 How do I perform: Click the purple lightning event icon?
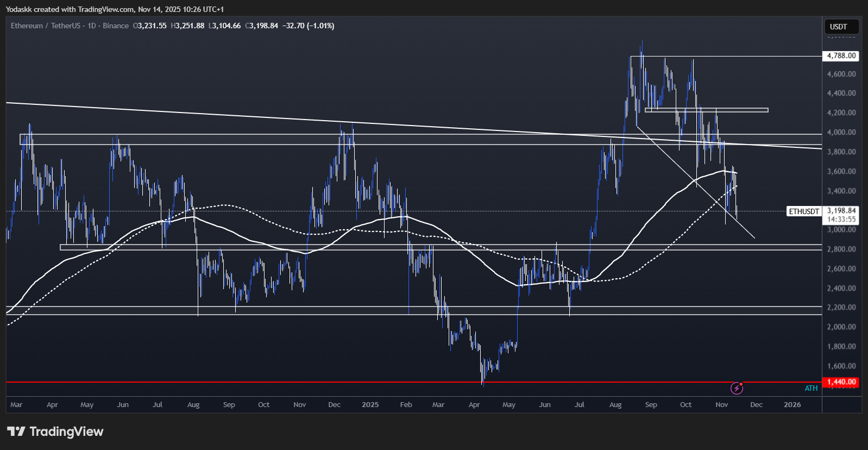tap(737, 388)
